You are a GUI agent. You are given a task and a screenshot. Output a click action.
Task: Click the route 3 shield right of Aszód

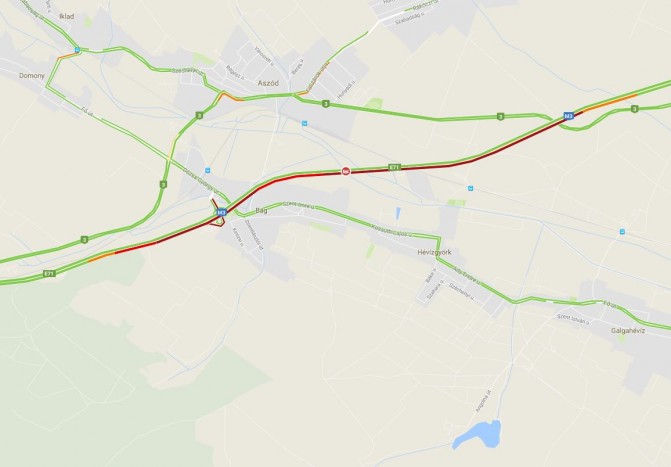pyautogui.click(x=326, y=104)
